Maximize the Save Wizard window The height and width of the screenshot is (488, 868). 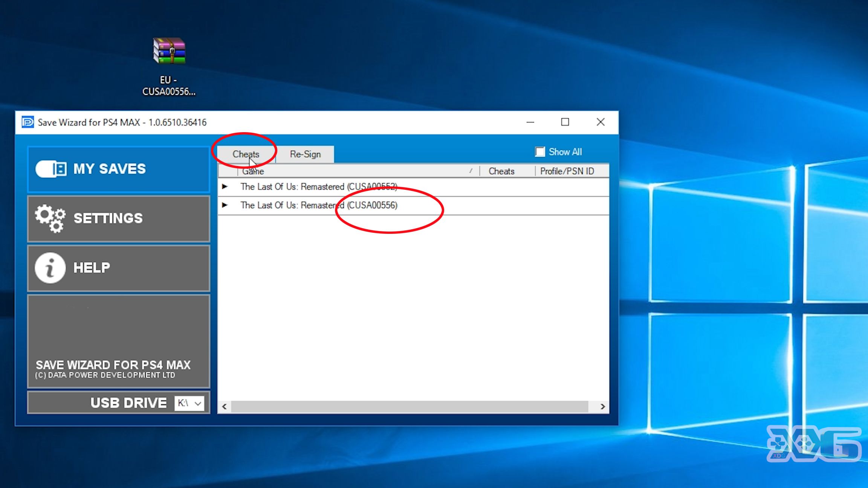(565, 122)
